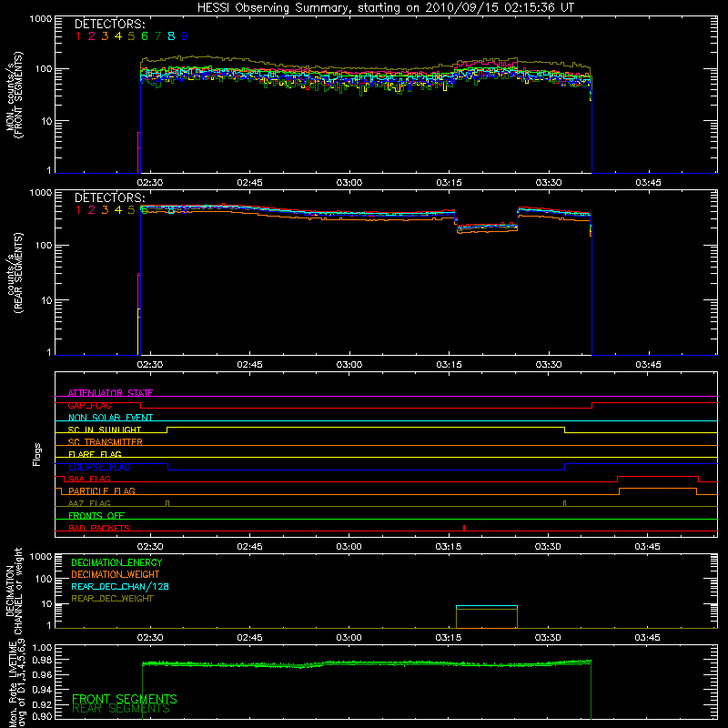
Task: Click the first AAZ_FLAG pulse near 02:30
Action: [x=167, y=503]
